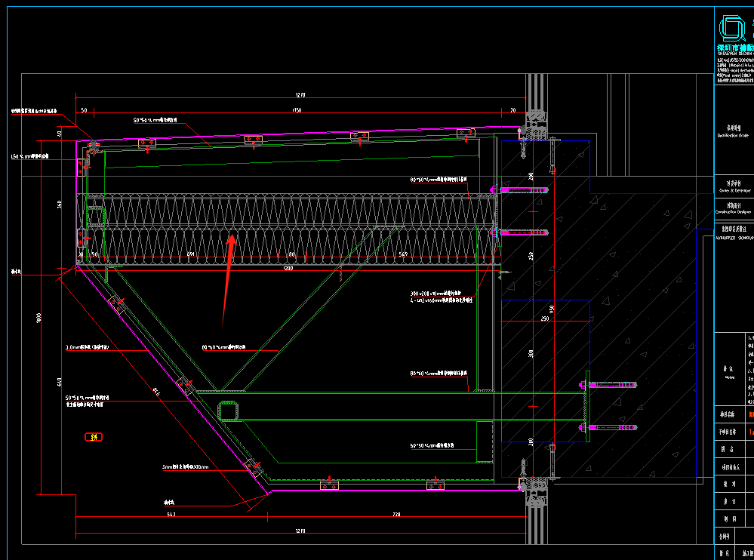754x560 pixels.
Task: Select the 50*50 tube annotation at top
Action: tap(155, 120)
